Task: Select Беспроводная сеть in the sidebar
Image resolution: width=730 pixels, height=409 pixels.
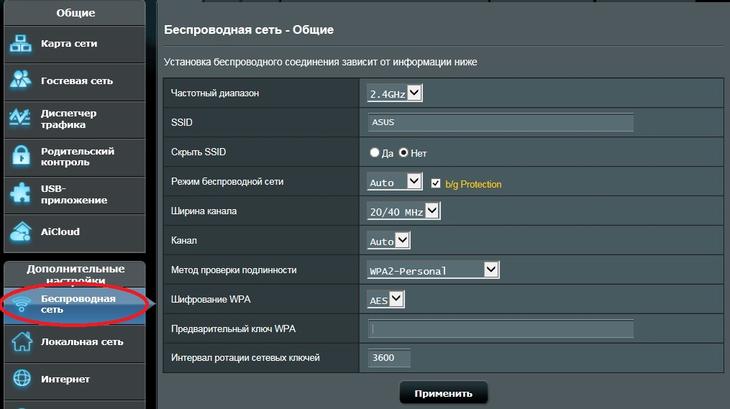Action: pyautogui.click(x=74, y=305)
